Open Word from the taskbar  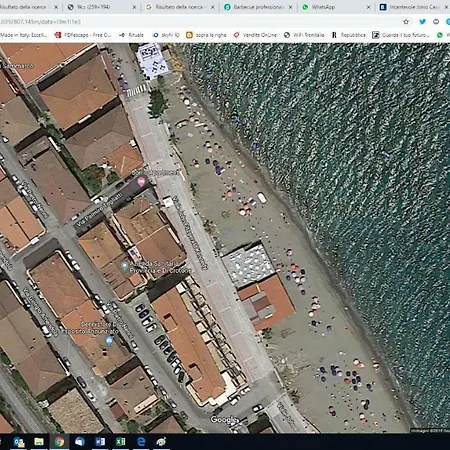100,442
